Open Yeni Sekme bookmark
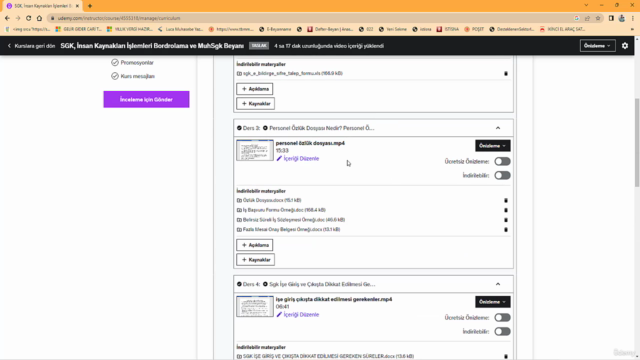Viewport: 640px width, 360px height. tap(393, 29)
